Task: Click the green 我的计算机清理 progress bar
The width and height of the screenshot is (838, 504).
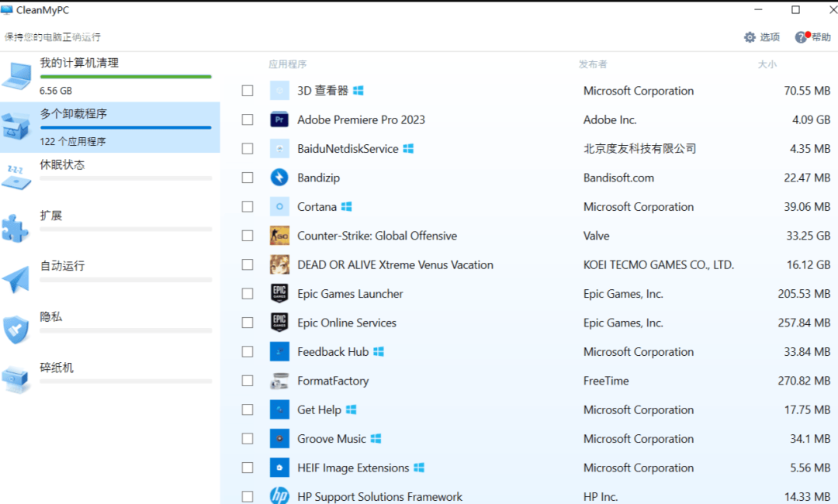Action: (126, 77)
